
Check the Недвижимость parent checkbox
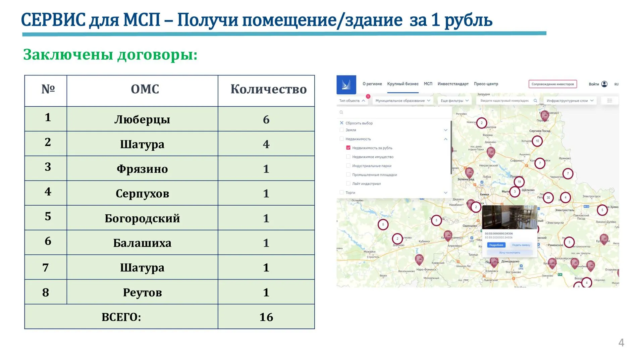click(341, 139)
